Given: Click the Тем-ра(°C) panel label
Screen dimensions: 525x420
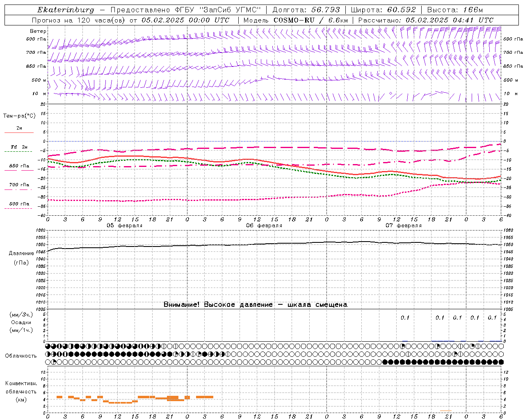Looking at the screenshot, I should [19, 116].
